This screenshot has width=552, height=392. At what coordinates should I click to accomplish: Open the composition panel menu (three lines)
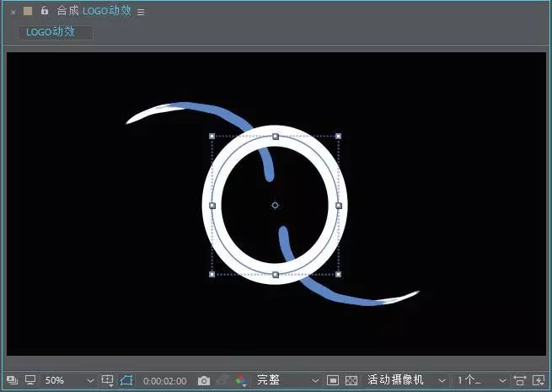pos(141,13)
